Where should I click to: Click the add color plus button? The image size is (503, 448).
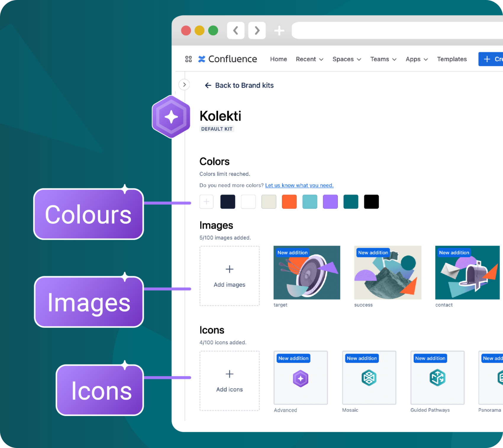[x=207, y=202]
